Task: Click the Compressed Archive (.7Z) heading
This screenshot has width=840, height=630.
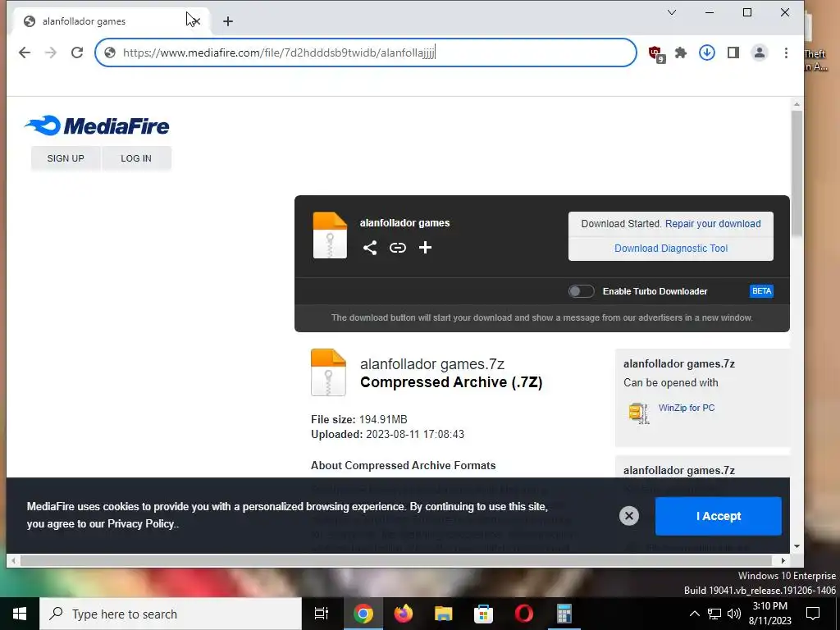Action: (x=451, y=382)
